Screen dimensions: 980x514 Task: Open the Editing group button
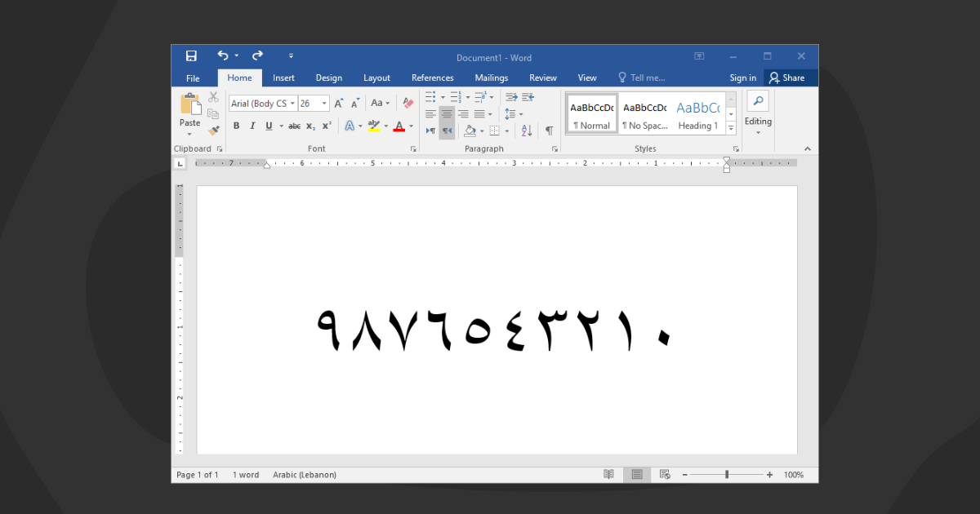coord(758,113)
